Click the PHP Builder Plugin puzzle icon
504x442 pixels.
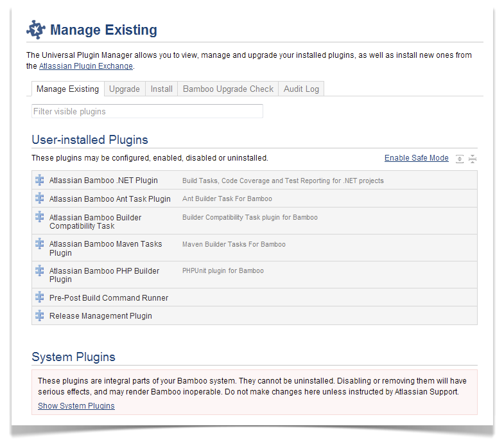(x=40, y=270)
